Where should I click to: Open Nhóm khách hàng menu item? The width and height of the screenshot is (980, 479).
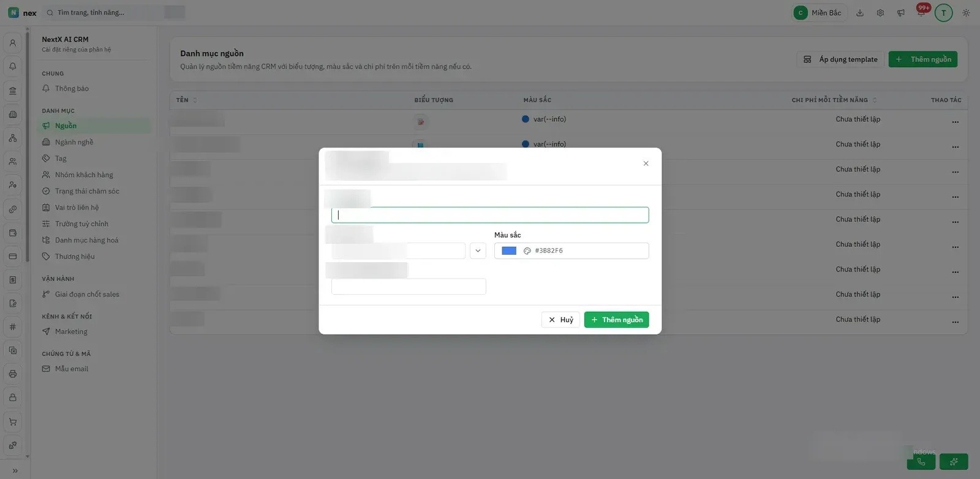84,175
